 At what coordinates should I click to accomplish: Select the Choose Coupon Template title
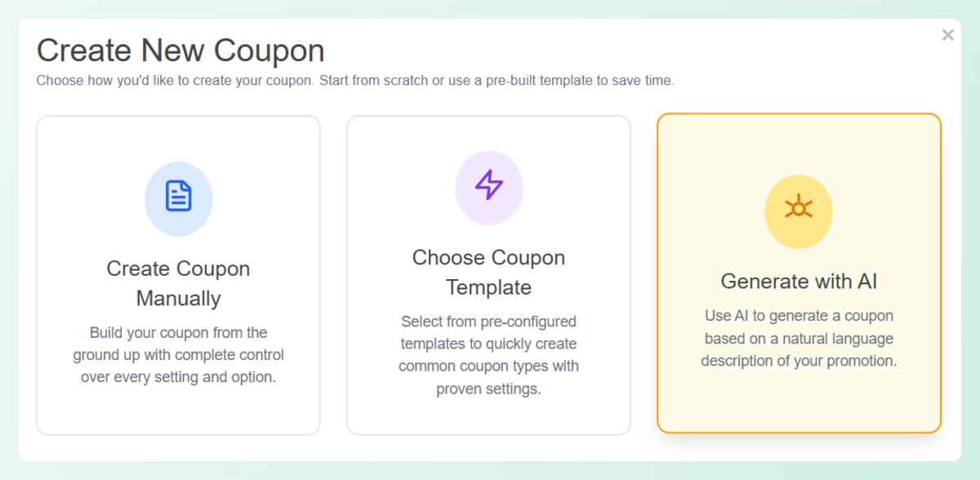tap(488, 272)
